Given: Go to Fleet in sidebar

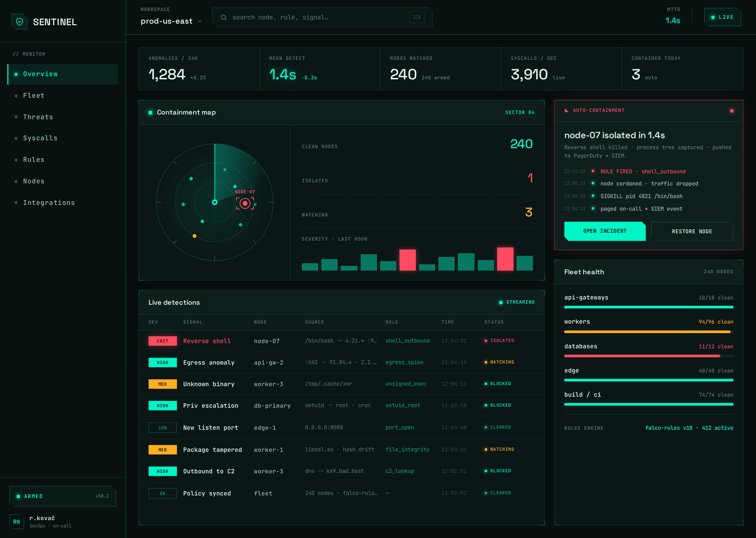Looking at the screenshot, I should 62,96.
